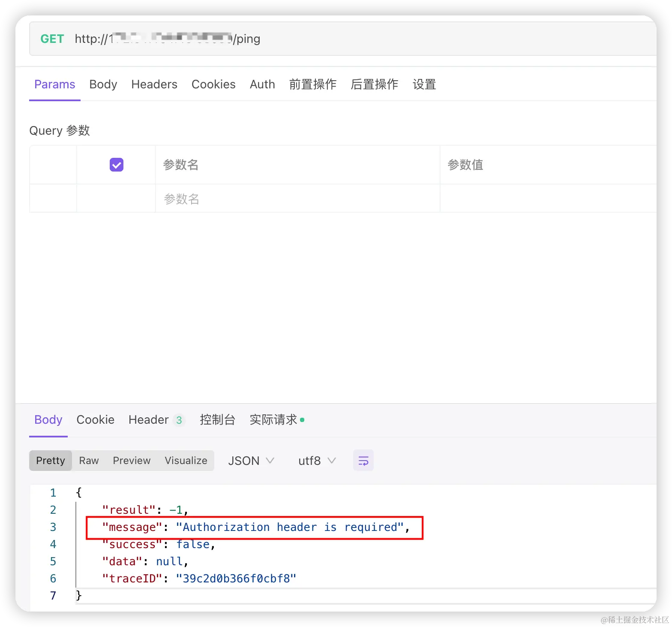This screenshot has height=627, width=672.
Task: Select the response Cookie tab
Action: [x=96, y=420]
